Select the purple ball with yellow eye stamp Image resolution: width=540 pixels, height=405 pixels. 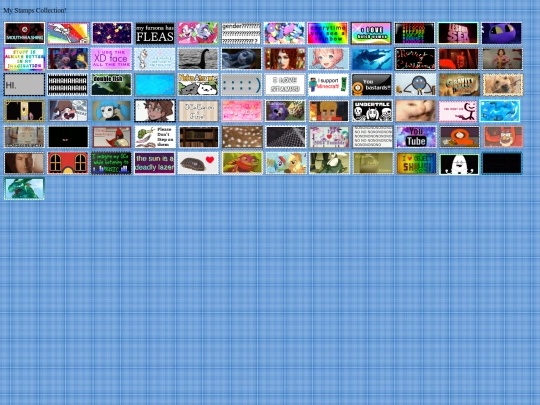coord(501,33)
